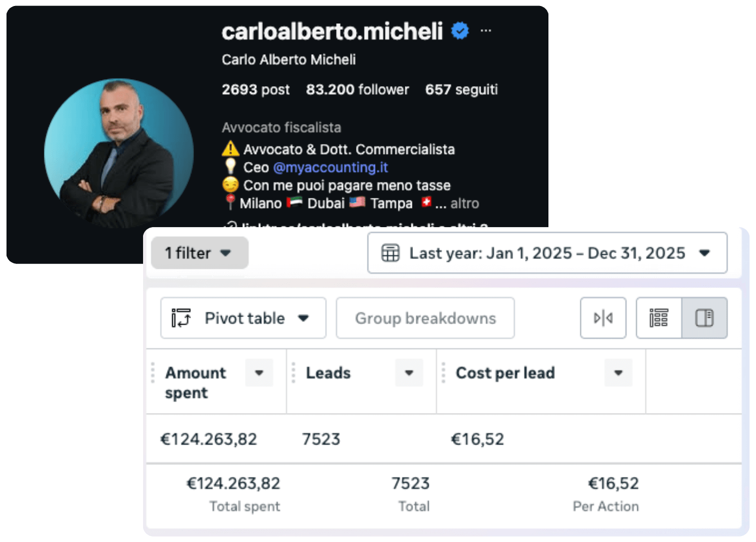The width and height of the screenshot is (756, 542).
Task: Open the @myaccounting.it mention link
Action: pyautogui.click(x=331, y=167)
